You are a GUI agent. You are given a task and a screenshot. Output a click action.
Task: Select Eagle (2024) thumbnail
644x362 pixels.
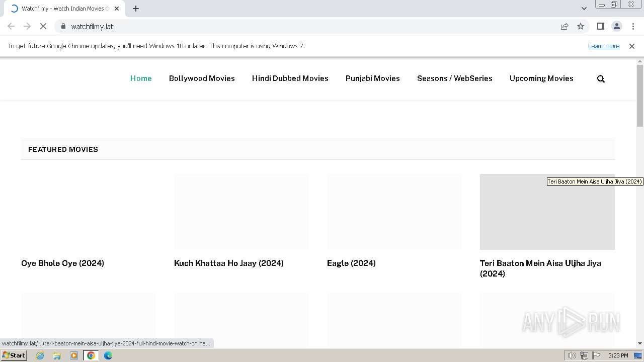tap(394, 212)
